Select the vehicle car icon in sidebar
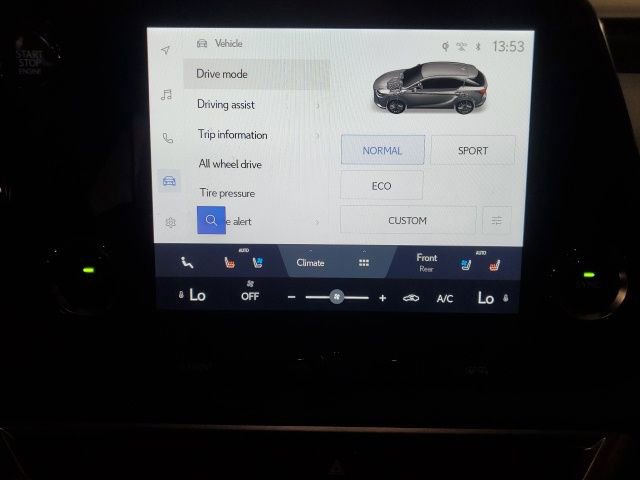Image resolution: width=640 pixels, height=480 pixels. (x=169, y=180)
